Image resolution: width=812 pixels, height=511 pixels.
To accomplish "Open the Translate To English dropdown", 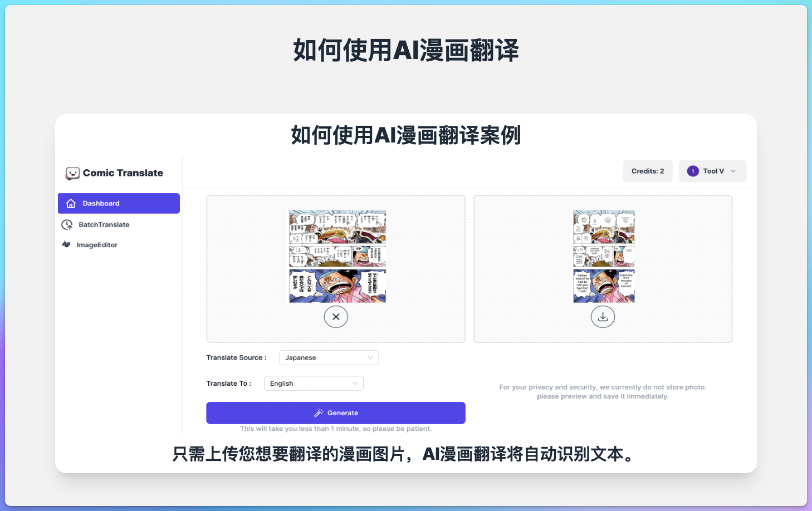I will (x=314, y=384).
